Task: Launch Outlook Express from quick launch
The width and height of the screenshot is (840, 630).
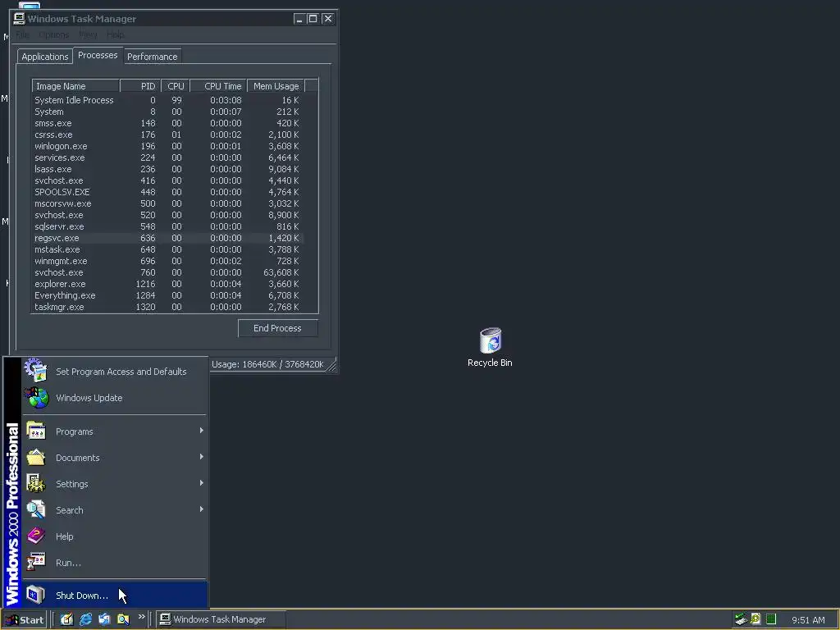Action: (104, 619)
